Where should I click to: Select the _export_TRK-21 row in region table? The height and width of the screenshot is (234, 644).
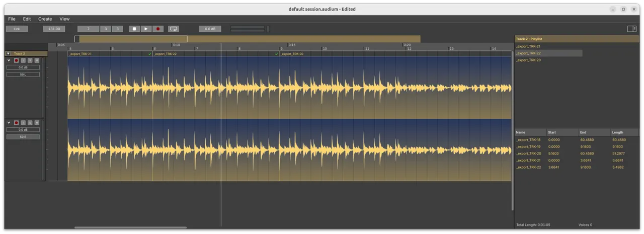(577, 161)
